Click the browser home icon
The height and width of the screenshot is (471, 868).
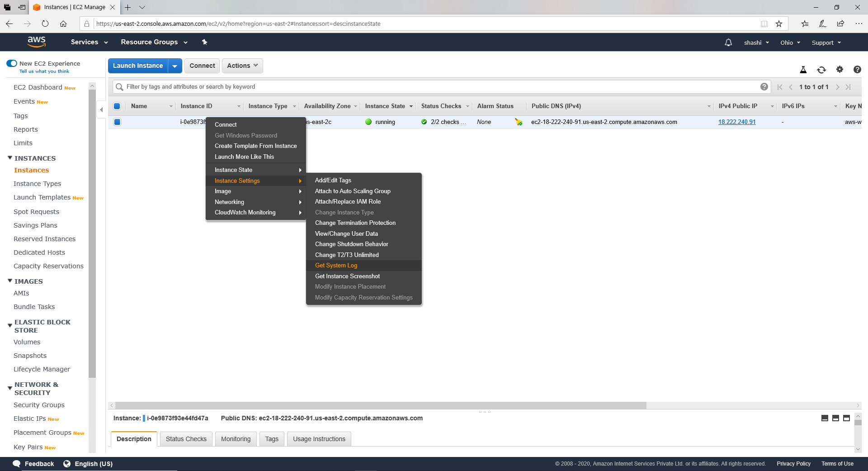[x=63, y=24]
